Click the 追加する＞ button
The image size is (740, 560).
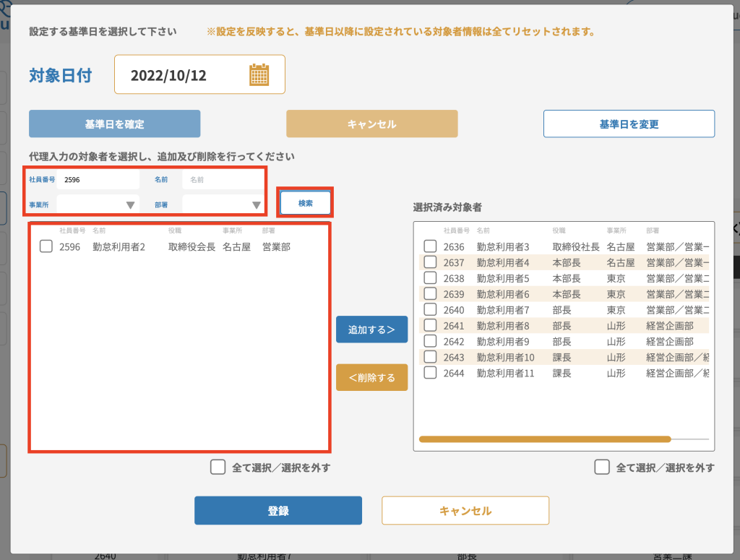click(371, 329)
